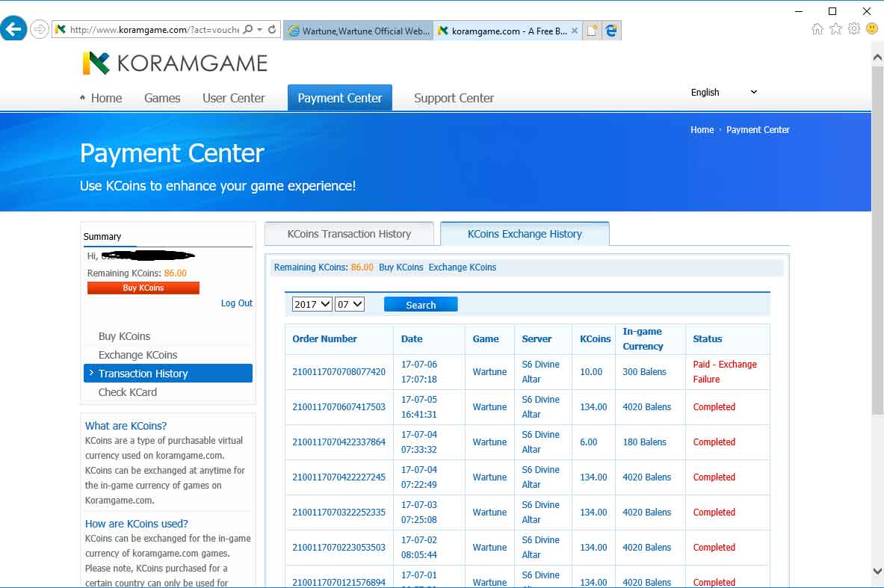
Task: Open the User Center navigation item
Action: pos(233,98)
